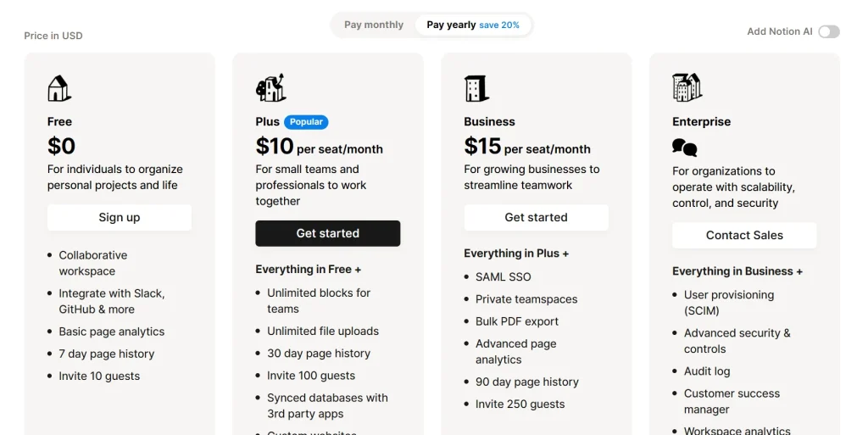This screenshot has height=435, width=868.
Task: Contact Sales for Enterprise plan
Action: pyautogui.click(x=744, y=235)
